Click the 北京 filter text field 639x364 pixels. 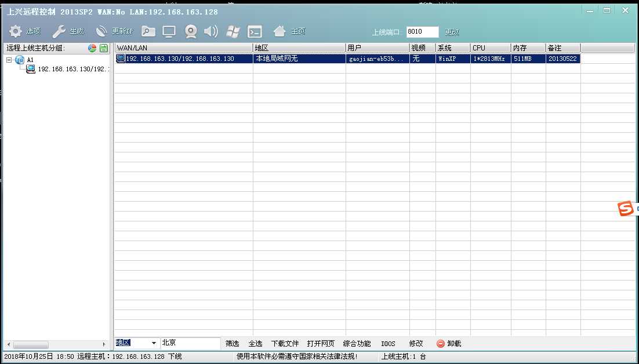190,343
